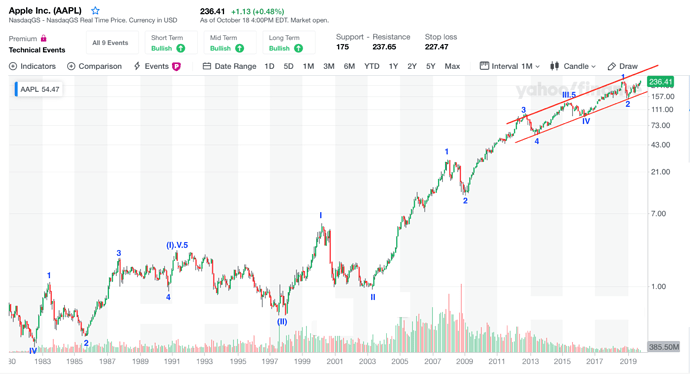Activate the Draw tool
690x374 pixels.
pos(622,66)
